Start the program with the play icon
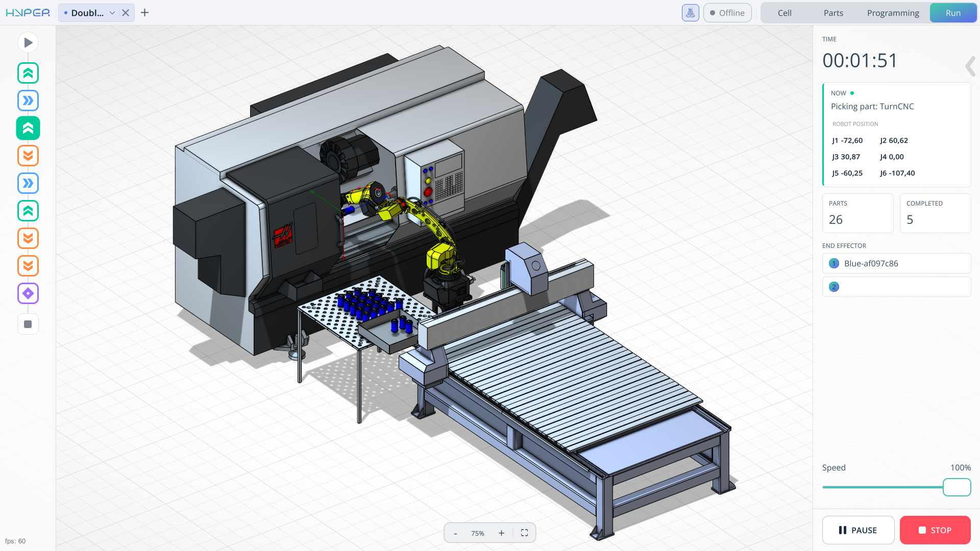This screenshot has width=980, height=551. 28,43
